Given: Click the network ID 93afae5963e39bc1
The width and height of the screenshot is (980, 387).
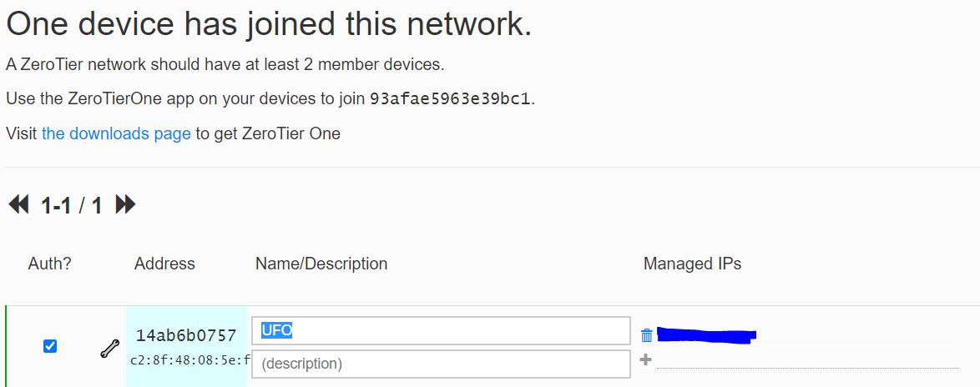Looking at the screenshot, I should [450, 99].
